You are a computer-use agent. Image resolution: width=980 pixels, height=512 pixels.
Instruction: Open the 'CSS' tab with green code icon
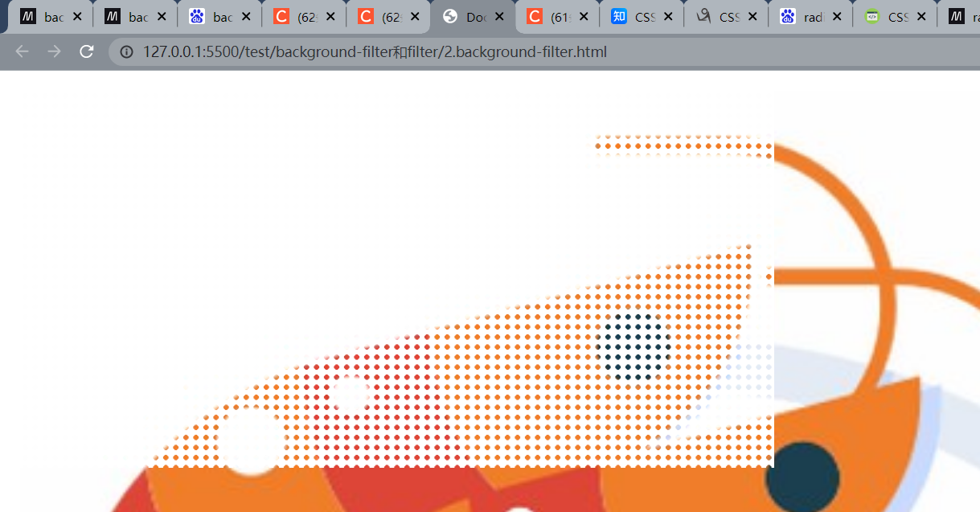(894, 17)
